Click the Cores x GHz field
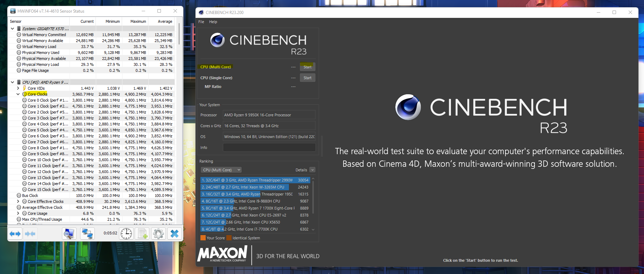The width and height of the screenshot is (644, 274). [269, 126]
